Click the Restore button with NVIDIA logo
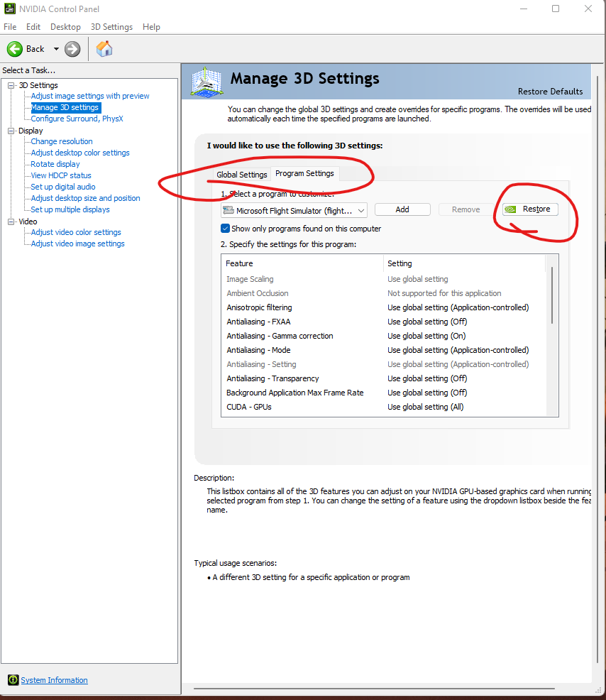Viewport: 606px width, 700px height. [x=529, y=209]
